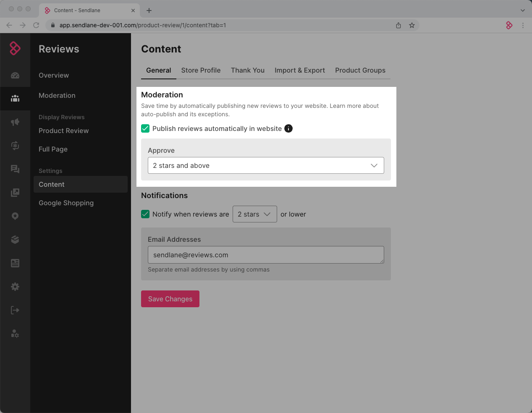This screenshot has width=532, height=413.
Task: Click the browser address bar URL
Action: point(143,25)
